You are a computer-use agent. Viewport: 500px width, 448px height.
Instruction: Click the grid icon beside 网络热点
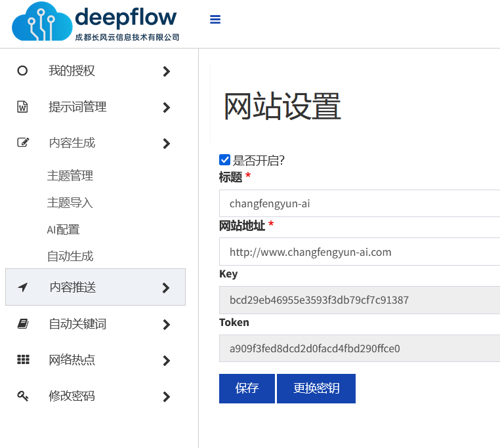click(22, 359)
